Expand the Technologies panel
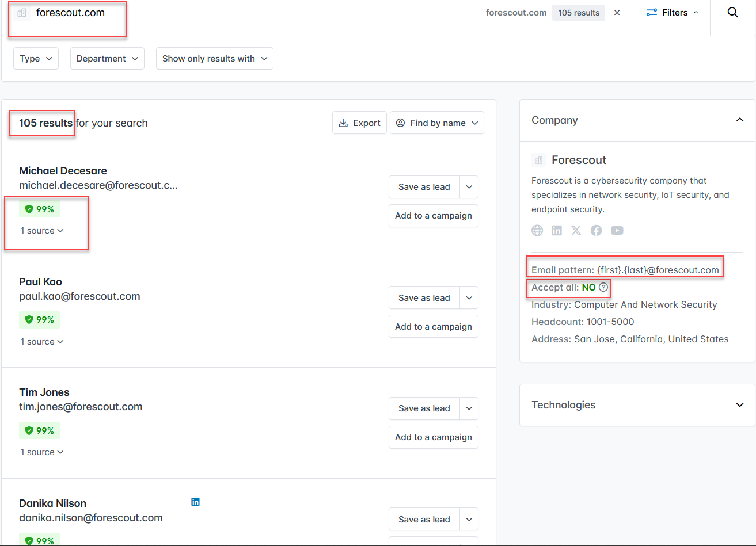Screen dimensions: 756x546 point(740,405)
